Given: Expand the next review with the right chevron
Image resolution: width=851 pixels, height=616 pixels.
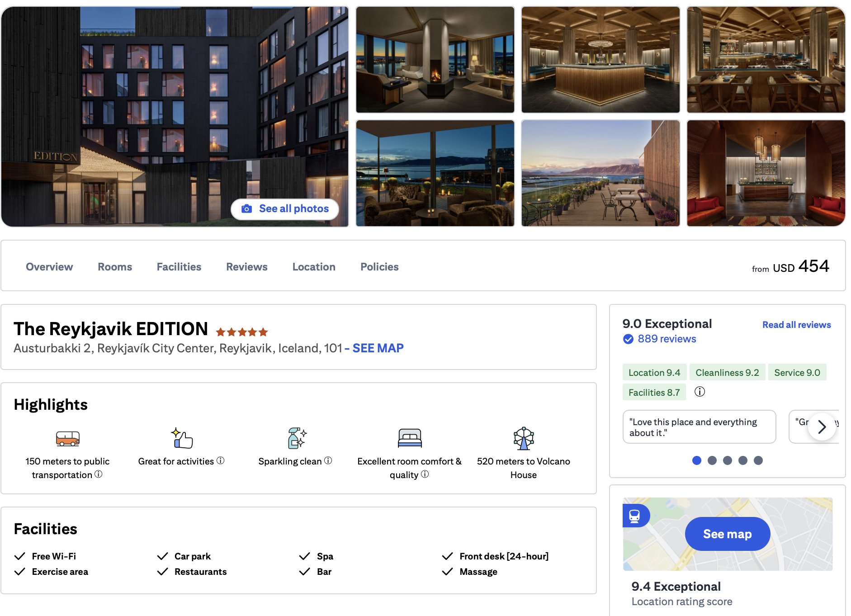Looking at the screenshot, I should [822, 427].
